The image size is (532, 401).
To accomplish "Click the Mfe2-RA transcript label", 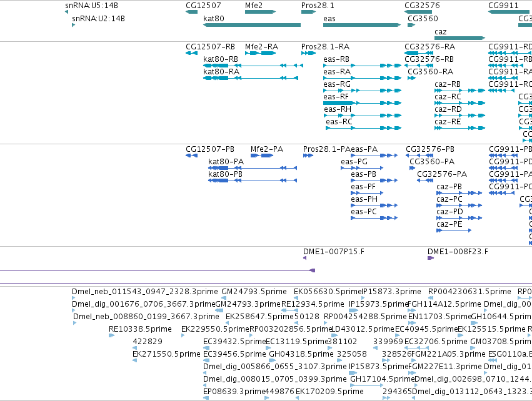I will point(261,46).
